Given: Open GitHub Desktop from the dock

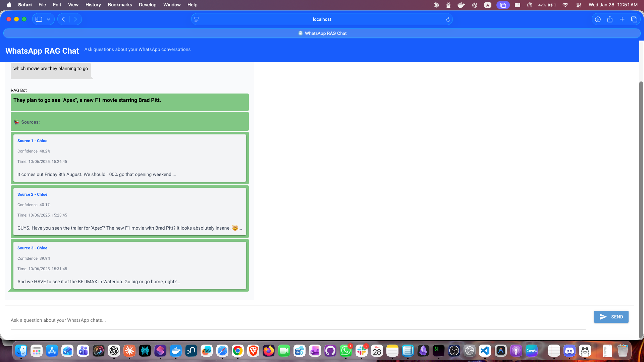Looking at the screenshot, I should click(x=330, y=351).
